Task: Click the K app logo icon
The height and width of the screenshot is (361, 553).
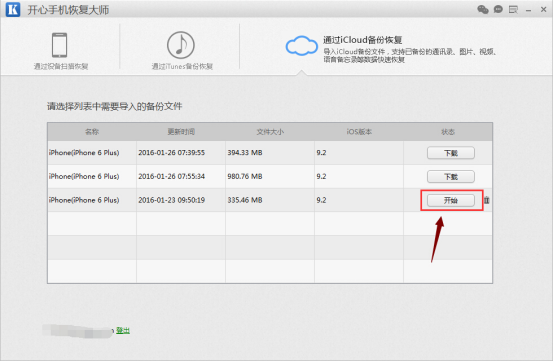Action: click(x=13, y=9)
